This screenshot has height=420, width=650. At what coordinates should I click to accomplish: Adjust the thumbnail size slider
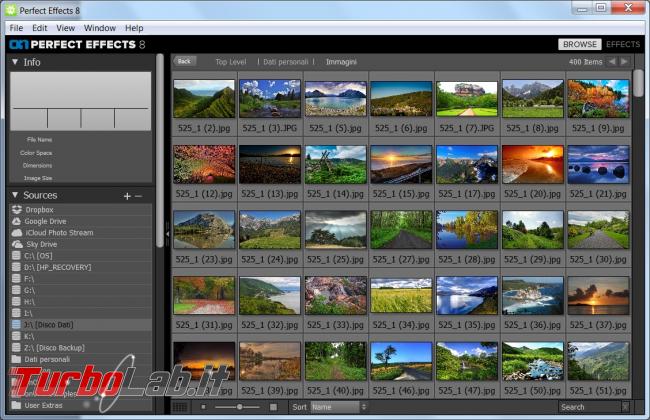click(x=239, y=407)
